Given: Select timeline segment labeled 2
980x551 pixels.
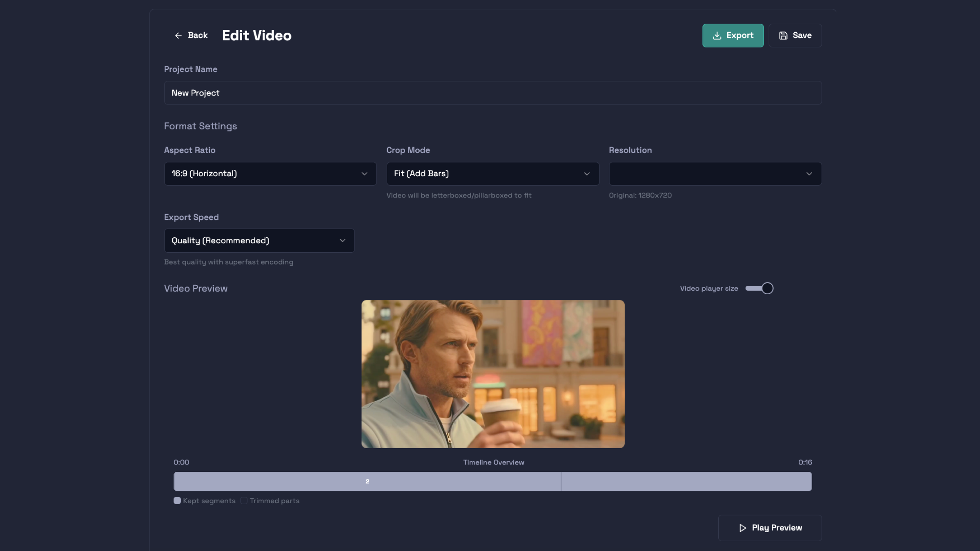Looking at the screenshot, I should tap(367, 482).
